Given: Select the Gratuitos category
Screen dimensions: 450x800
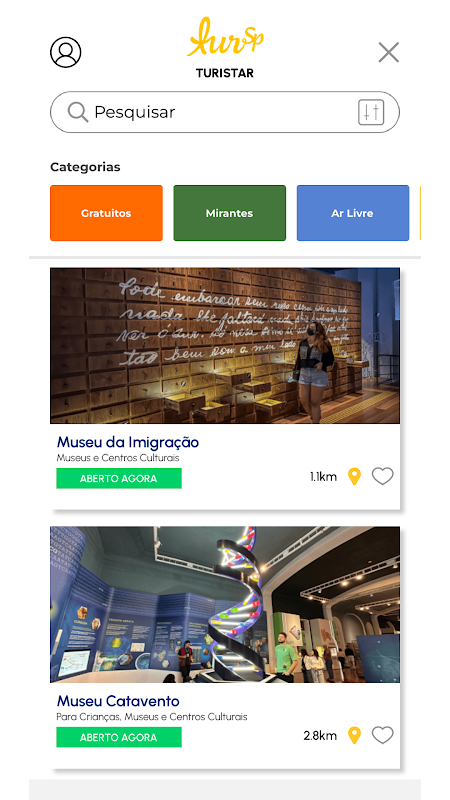Looking at the screenshot, I should [106, 213].
